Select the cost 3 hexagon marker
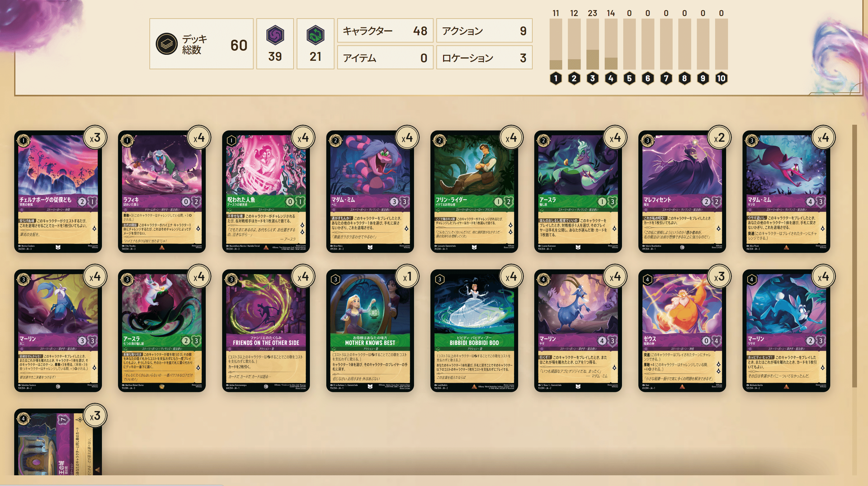 point(592,78)
